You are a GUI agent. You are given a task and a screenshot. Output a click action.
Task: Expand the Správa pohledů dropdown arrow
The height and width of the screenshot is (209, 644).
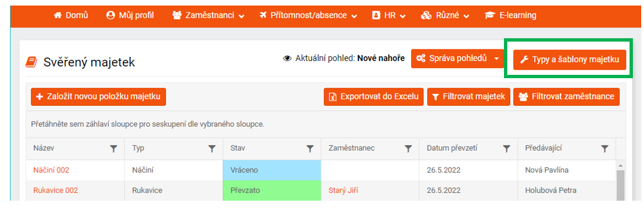point(497,59)
